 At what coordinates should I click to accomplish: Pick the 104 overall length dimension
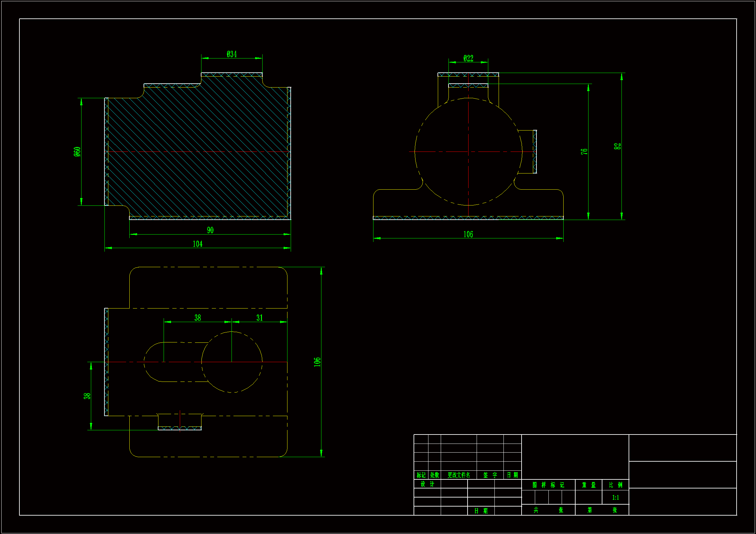pyautogui.click(x=197, y=244)
